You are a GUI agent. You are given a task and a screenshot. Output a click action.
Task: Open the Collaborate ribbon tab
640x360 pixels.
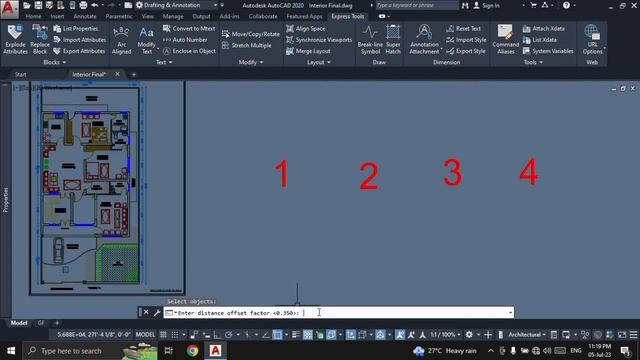pos(262,16)
